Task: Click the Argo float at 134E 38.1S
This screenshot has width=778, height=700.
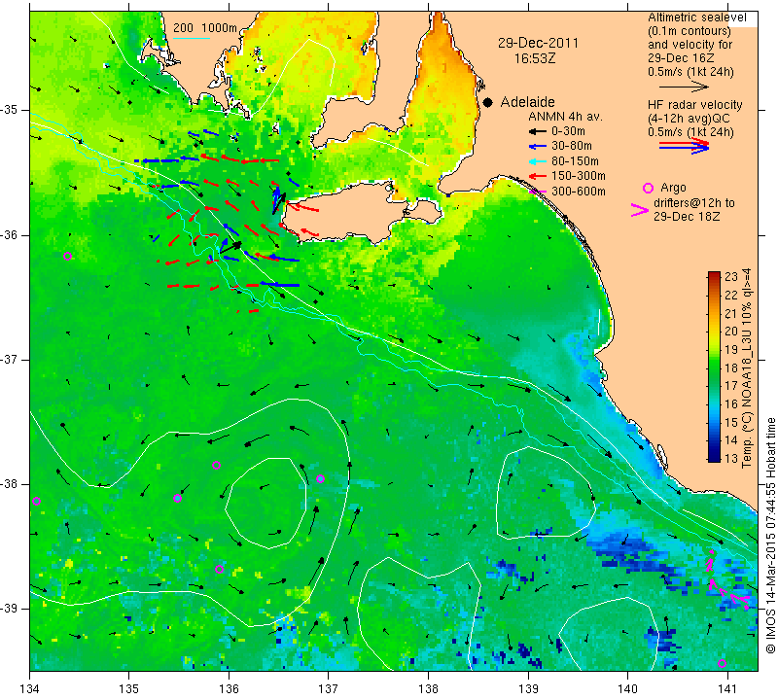Action: [x=36, y=501]
